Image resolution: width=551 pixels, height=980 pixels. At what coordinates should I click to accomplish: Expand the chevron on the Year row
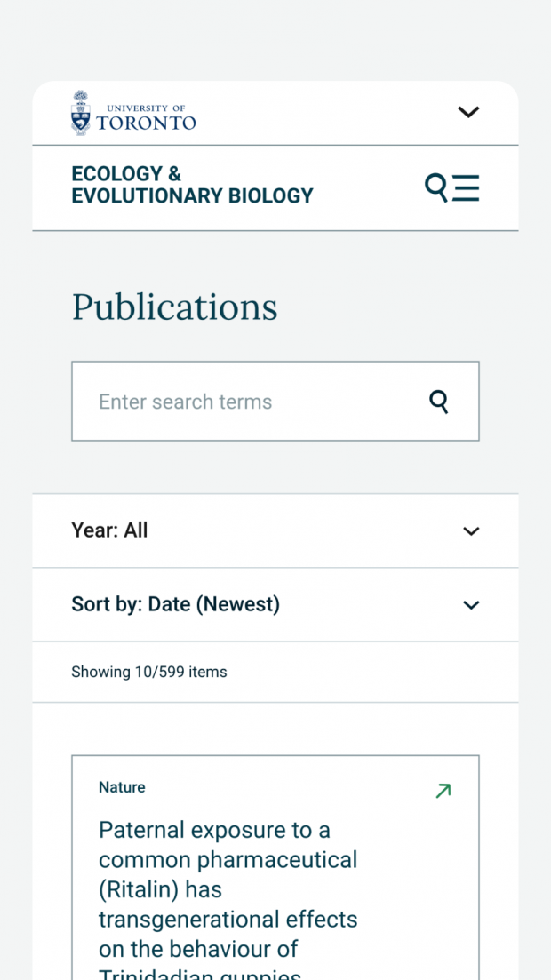(x=471, y=531)
